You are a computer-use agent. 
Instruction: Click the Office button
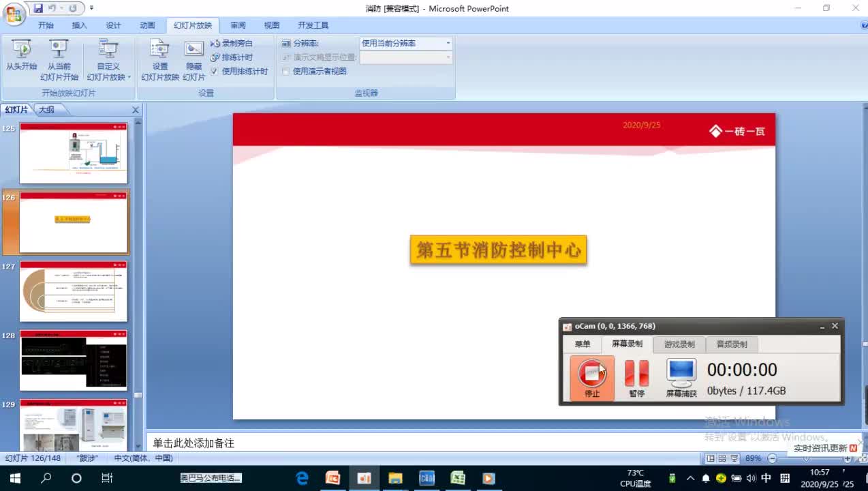pos(14,14)
